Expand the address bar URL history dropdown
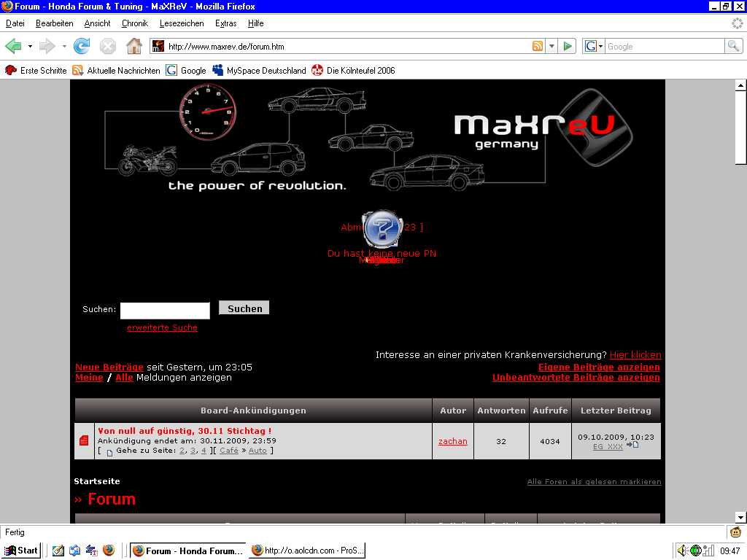Screen dimensions: 747x560 tap(551, 47)
